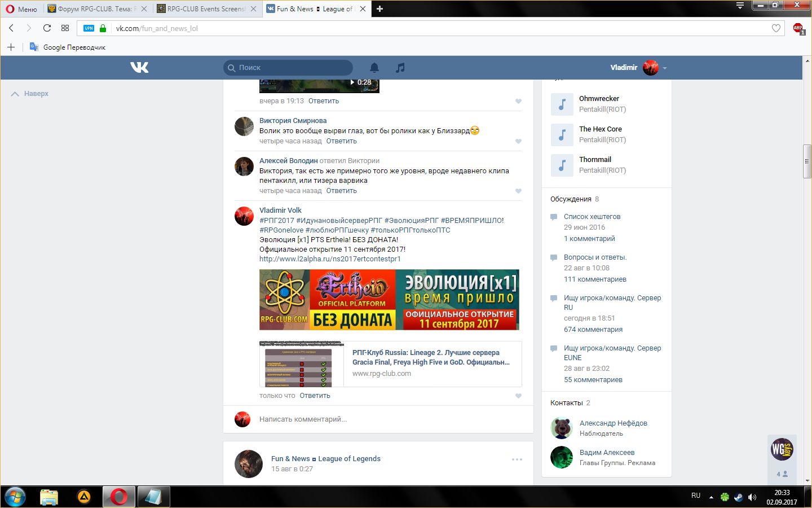Open Вадим Алексеев contact profile
This screenshot has height=508, width=812.
[x=607, y=453]
